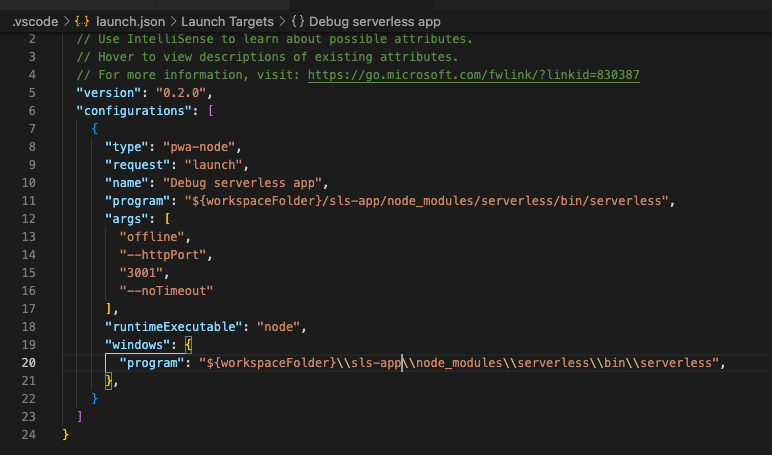Screen dimensions: 772x455
Task: Click the .vscode breadcrumb folder
Action: (35, 22)
